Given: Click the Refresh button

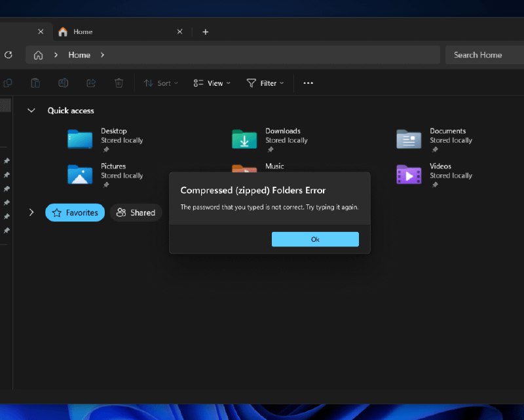Looking at the screenshot, I should [x=9, y=55].
